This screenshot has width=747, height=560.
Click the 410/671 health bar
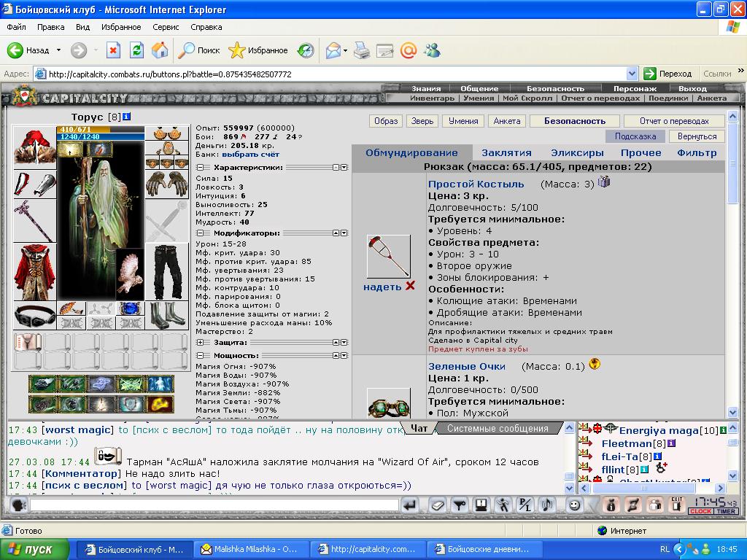(x=101, y=130)
